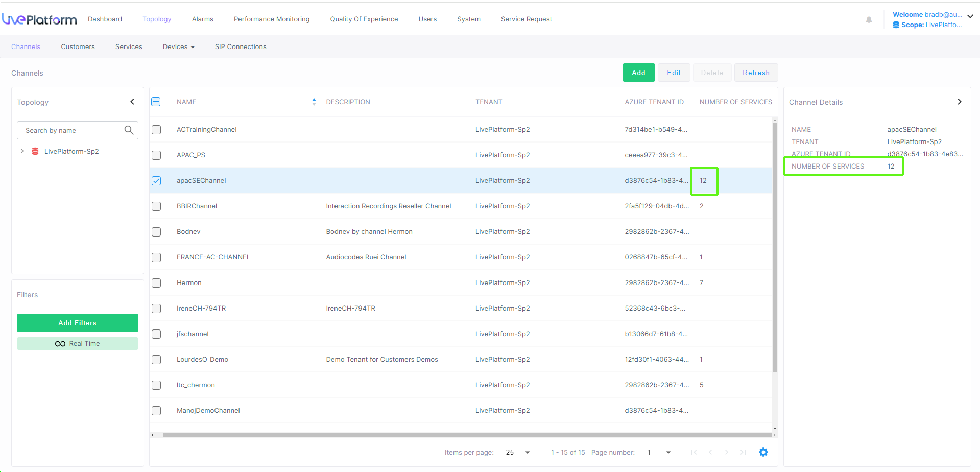The height and width of the screenshot is (472, 980).
Task: Open the System menu
Action: (469, 19)
